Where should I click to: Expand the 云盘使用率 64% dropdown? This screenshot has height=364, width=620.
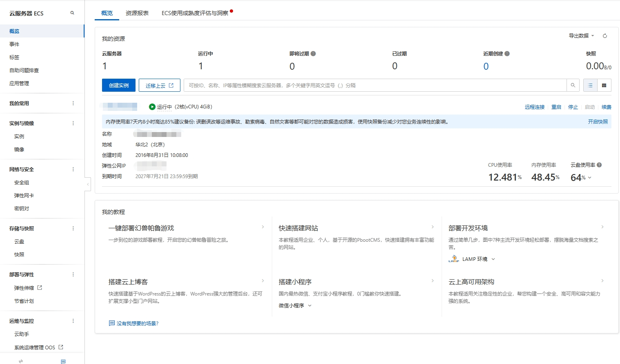click(x=589, y=178)
